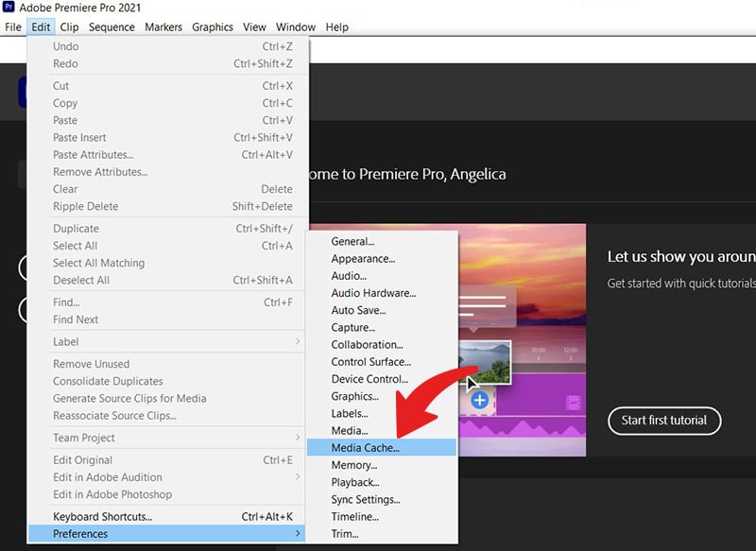This screenshot has width=756, height=551.
Task: Open the View menu
Action: (x=254, y=27)
